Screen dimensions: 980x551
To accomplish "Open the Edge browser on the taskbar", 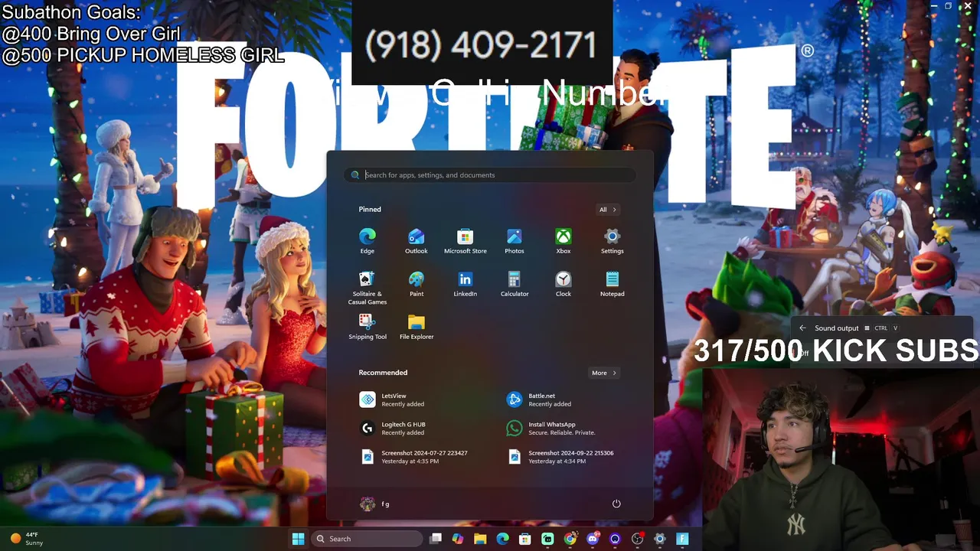I will click(x=503, y=539).
